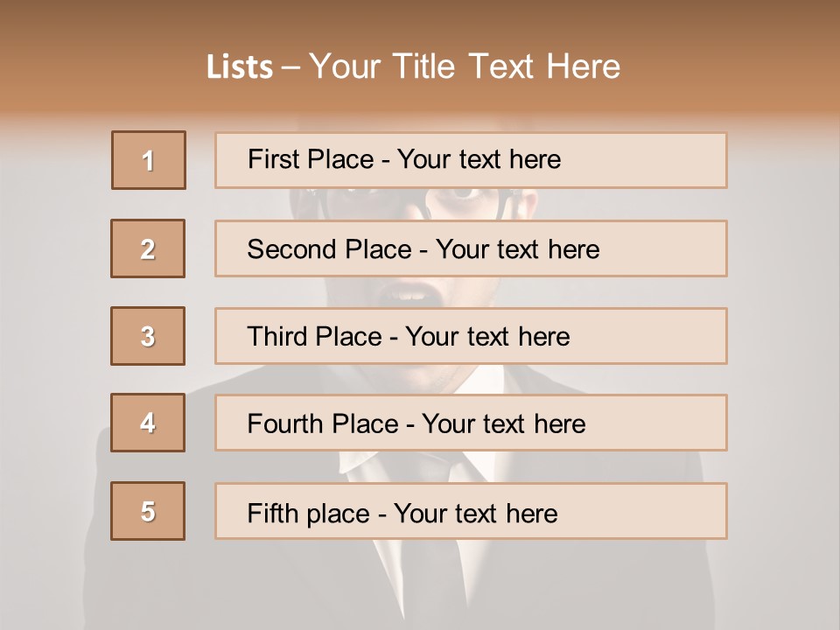Click the Second Place text bar

click(471, 248)
